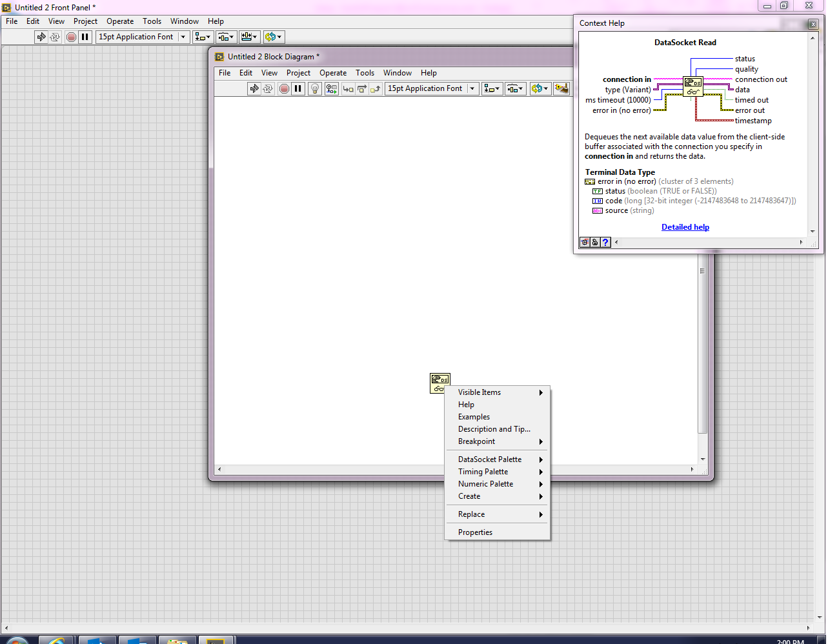This screenshot has height=644, width=828.
Task: Select Description and Tip... from the context menu
Action: 498,429
